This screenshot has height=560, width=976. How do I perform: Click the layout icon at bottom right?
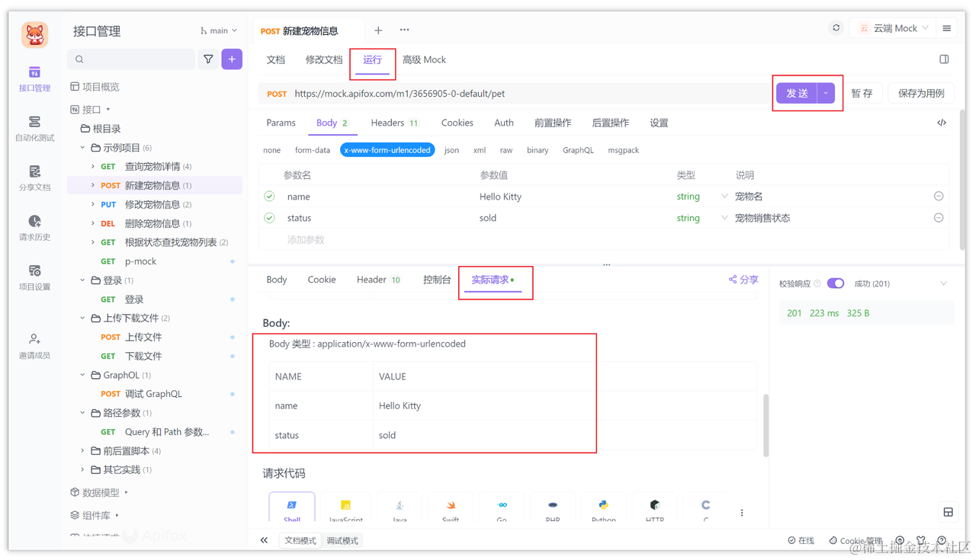click(949, 512)
